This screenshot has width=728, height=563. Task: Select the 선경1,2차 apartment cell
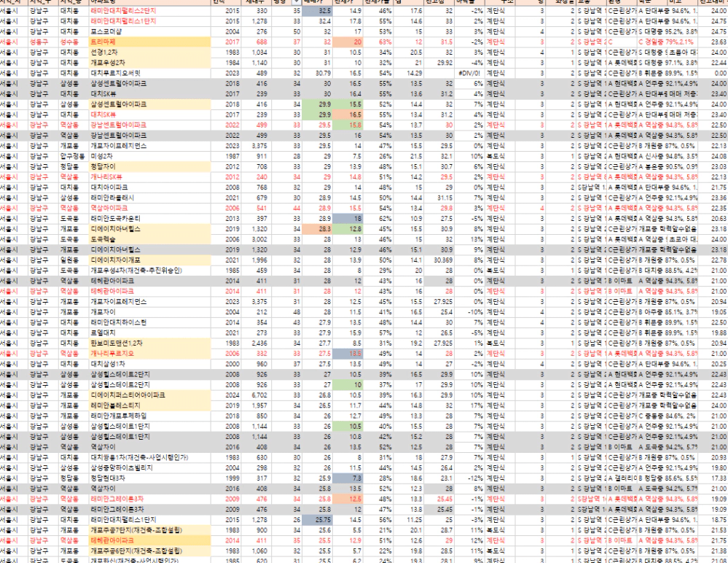[150, 53]
